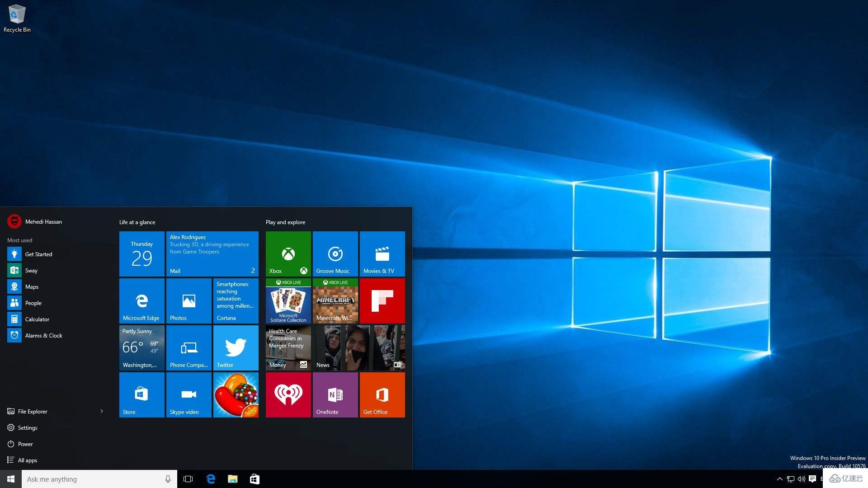The image size is (868, 488).
Task: Open the Groove Music tile
Action: [x=335, y=254]
